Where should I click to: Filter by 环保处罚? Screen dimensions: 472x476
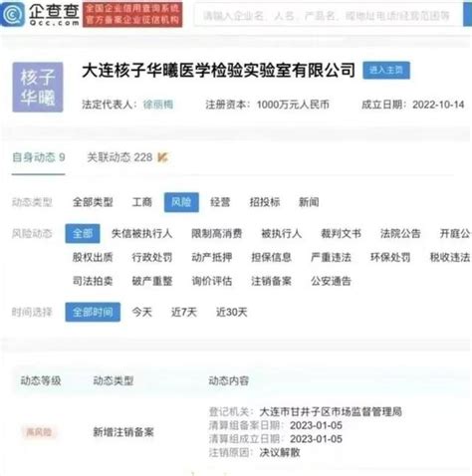[x=390, y=257]
